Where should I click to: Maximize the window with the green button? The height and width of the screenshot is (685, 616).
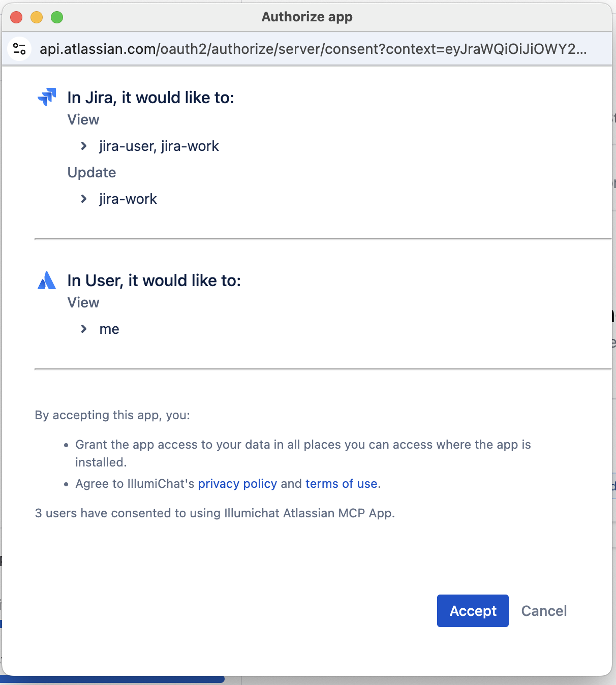point(57,17)
